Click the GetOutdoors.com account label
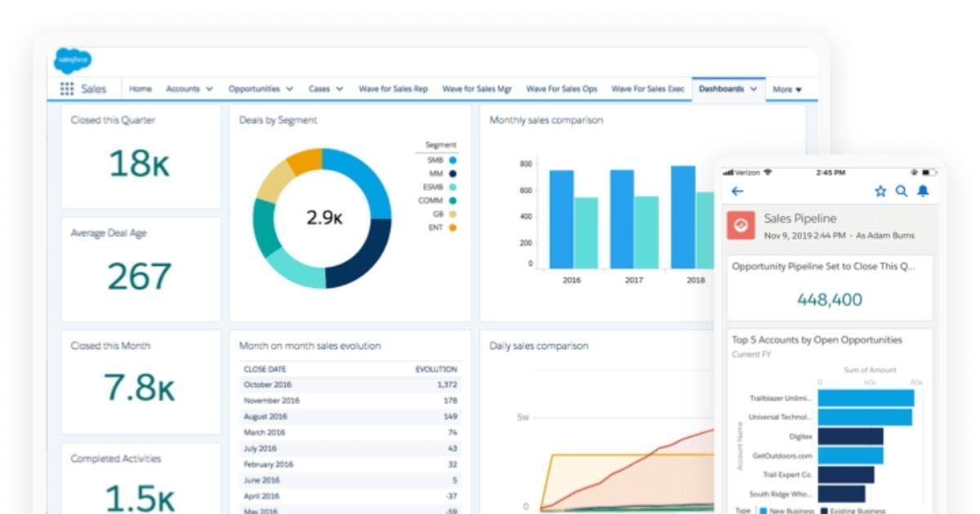Viewport: 980px width, 514px height. click(x=783, y=456)
